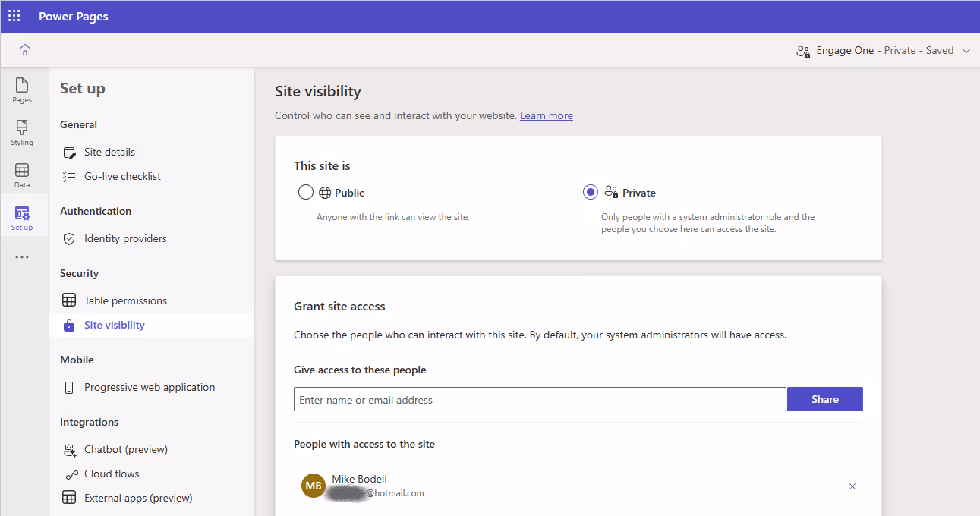Viewport: 980px width, 516px height.
Task: Click the MB avatar for Mike Bodell
Action: [x=314, y=486]
